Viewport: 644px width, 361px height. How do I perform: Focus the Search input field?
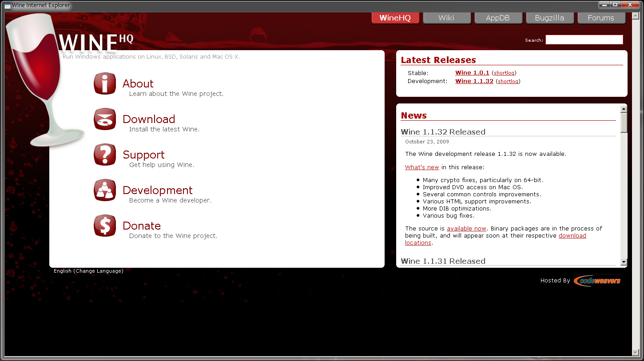pyautogui.click(x=584, y=40)
